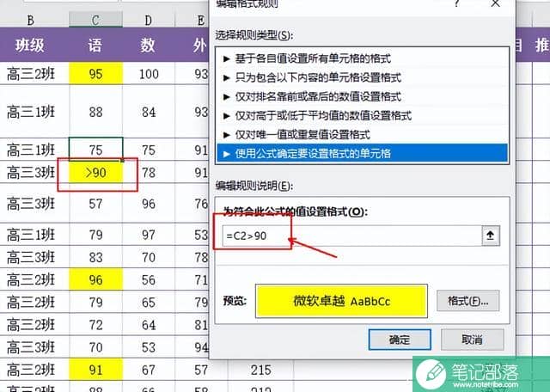
Task: Select the cell 96 in 数 column
Action: 149,204
